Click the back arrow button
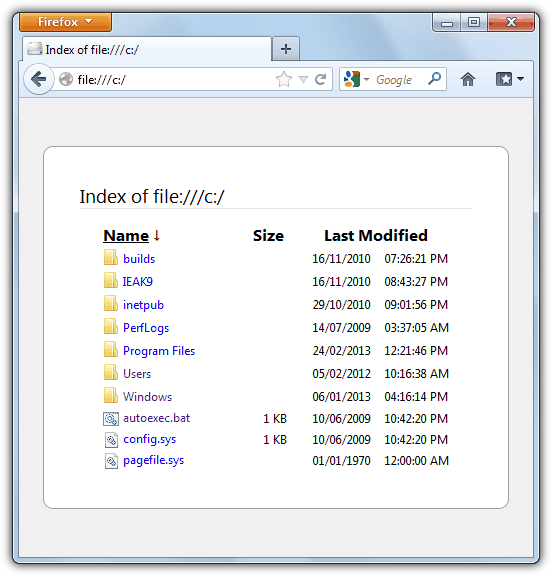 point(38,79)
